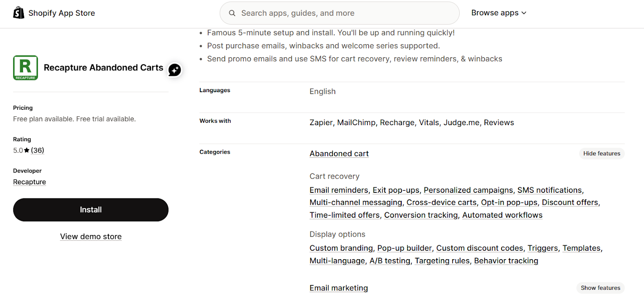Open the View demo store link
This screenshot has width=644, height=301.
[x=91, y=237]
